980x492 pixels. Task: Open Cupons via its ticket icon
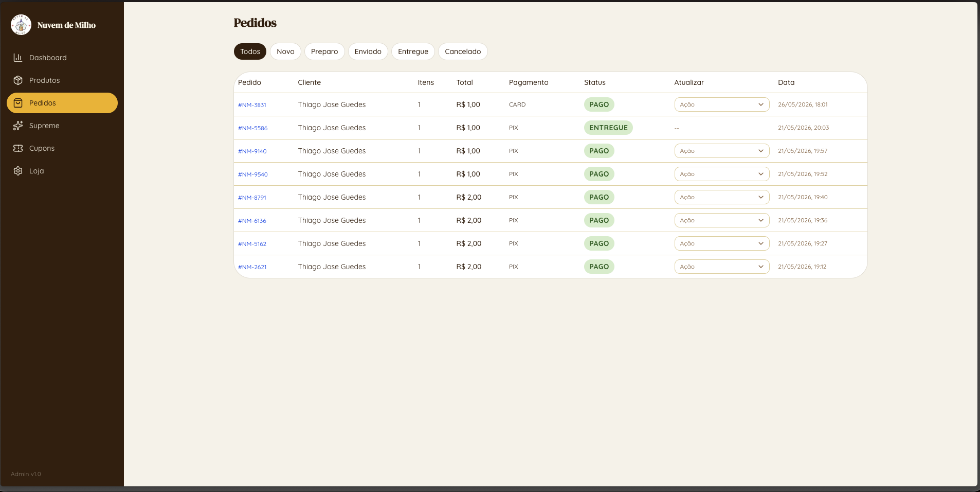[x=18, y=148]
